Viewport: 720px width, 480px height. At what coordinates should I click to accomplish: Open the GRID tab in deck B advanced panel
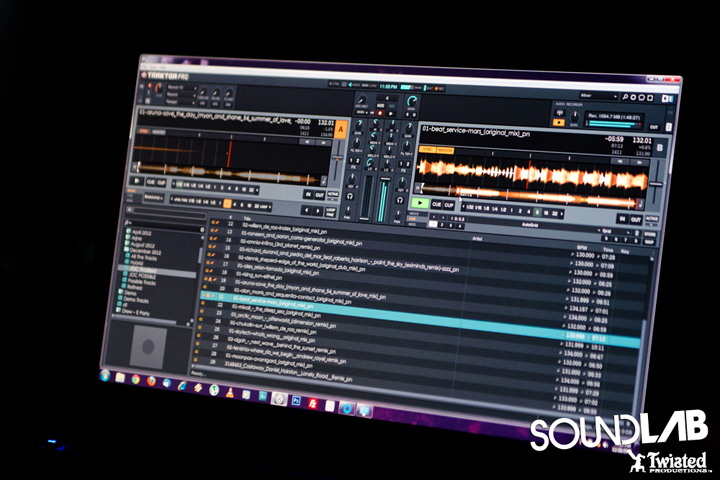tap(413, 224)
